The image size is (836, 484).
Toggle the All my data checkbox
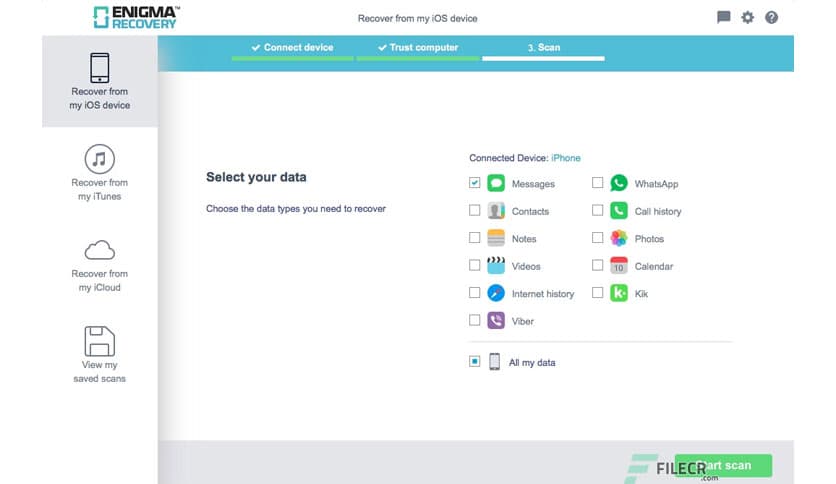pyautogui.click(x=475, y=361)
